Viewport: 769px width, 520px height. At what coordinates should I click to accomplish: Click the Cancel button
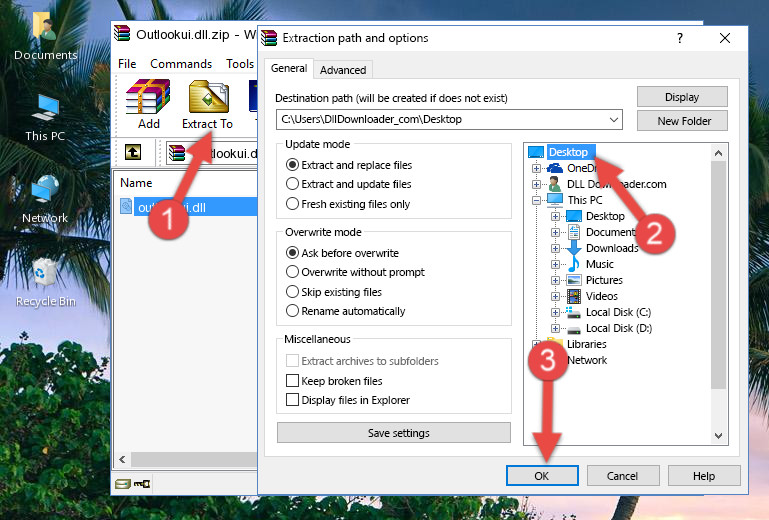623,476
